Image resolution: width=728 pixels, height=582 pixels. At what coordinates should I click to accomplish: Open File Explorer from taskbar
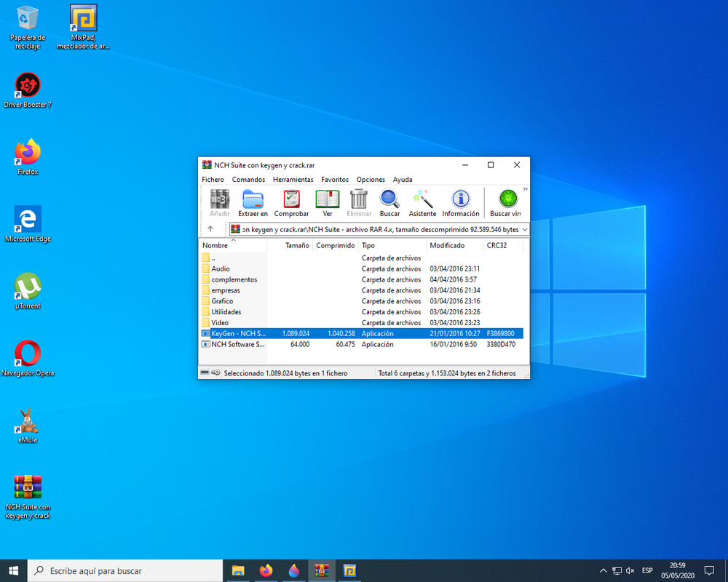[x=238, y=570]
